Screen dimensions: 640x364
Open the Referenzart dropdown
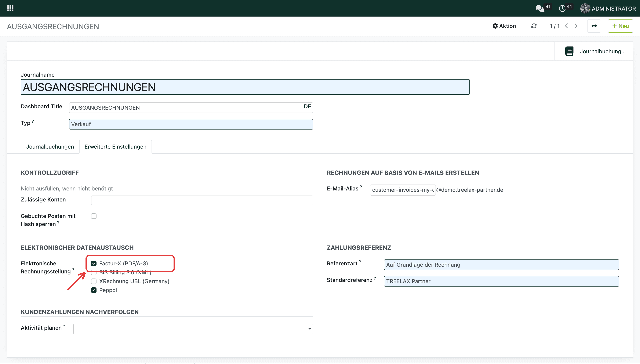(x=502, y=265)
